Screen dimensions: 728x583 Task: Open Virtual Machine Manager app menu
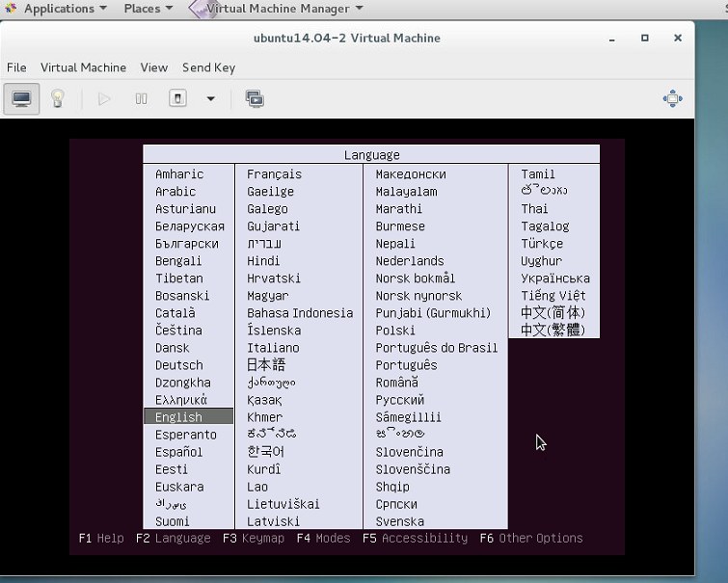tap(277, 9)
